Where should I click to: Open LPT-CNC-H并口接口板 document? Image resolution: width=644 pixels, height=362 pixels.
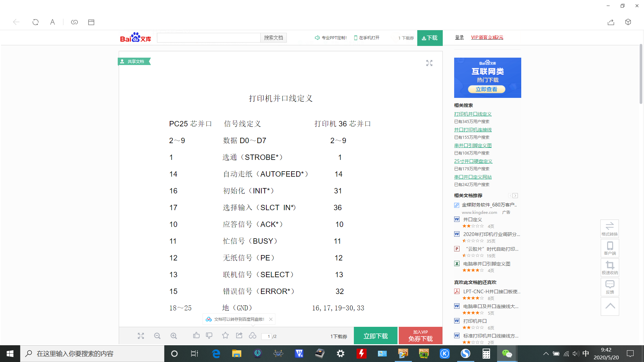tap(491, 292)
